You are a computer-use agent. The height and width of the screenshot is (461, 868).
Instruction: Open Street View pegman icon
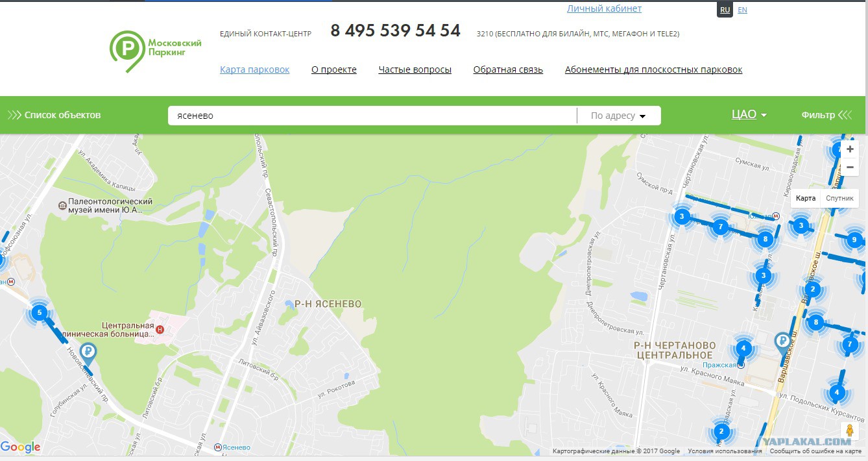point(850,430)
